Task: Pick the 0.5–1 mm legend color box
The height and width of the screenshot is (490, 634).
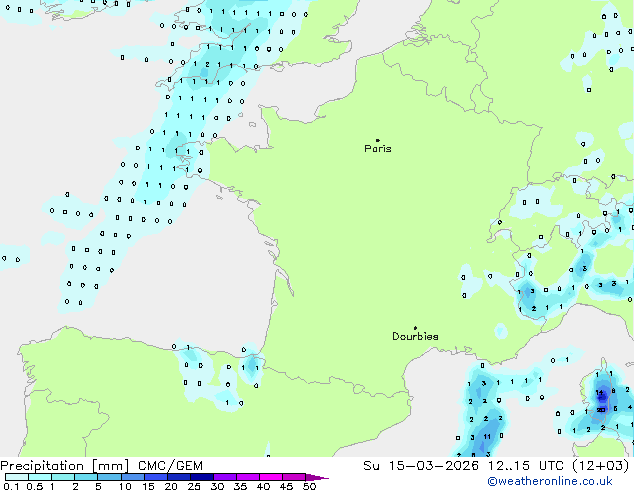Action: [x=40, y=477]
